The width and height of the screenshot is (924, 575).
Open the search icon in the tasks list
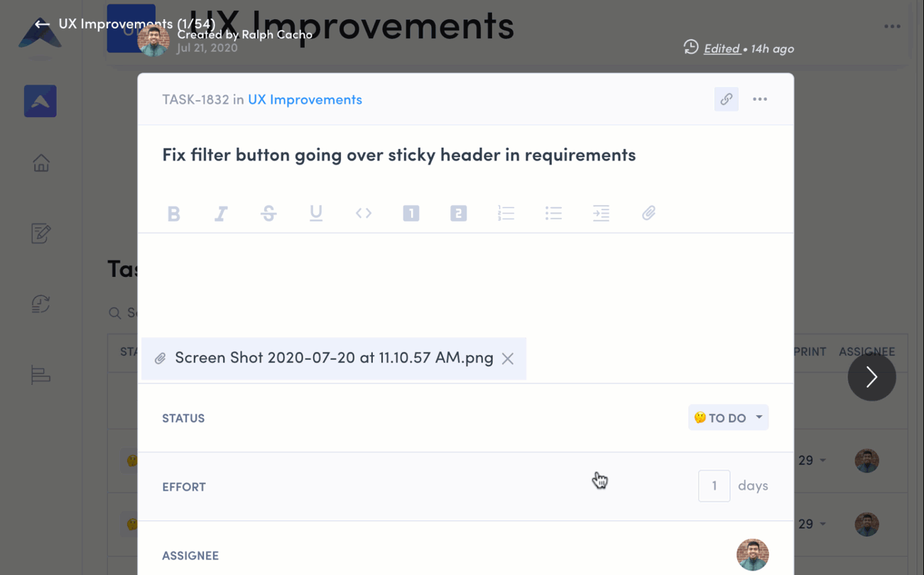pyautogui.click(x=114, y=313)
